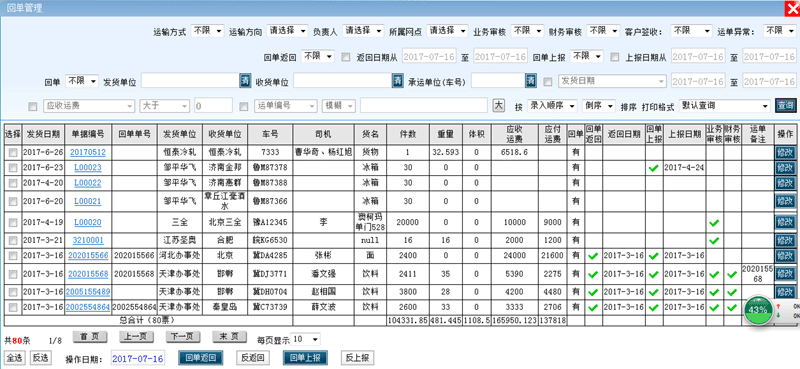Tick the row checkbox for L00020

pos(13,223)
